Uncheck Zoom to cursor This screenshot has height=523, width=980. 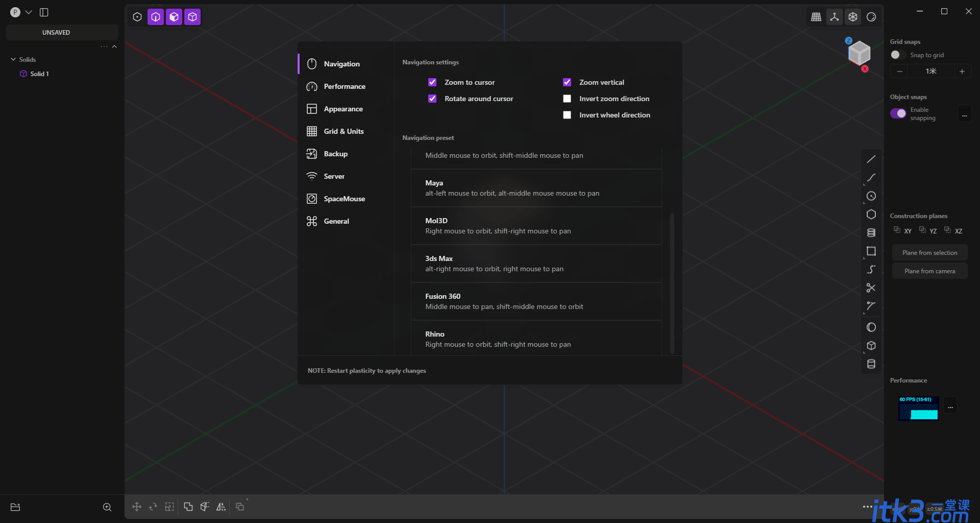432,82
